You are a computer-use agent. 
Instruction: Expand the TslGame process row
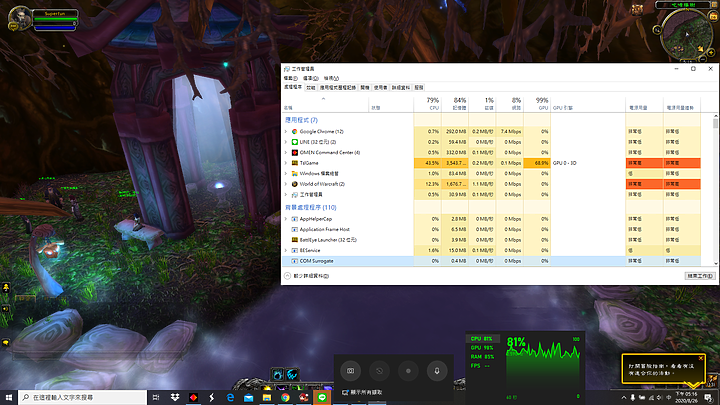tap(286, 163)
